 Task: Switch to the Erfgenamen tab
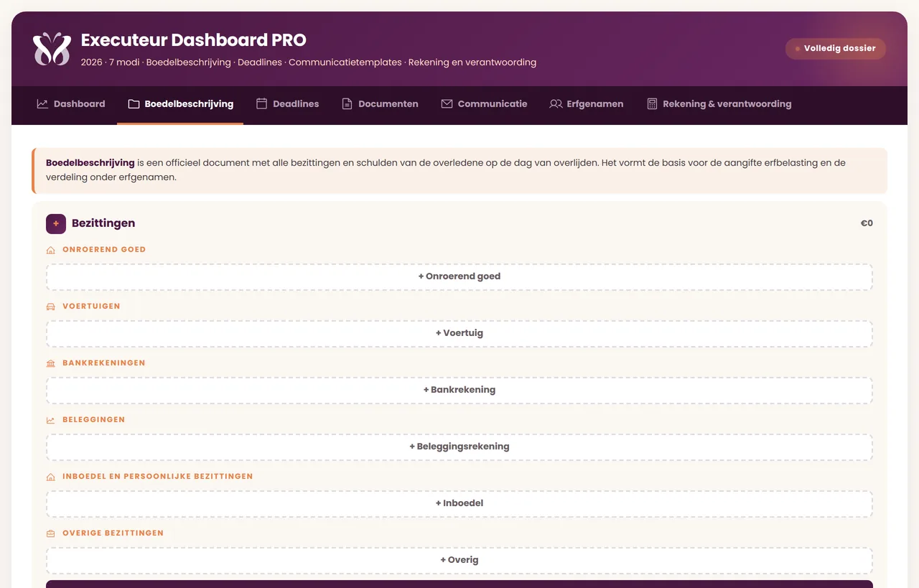tap(587, 104)
